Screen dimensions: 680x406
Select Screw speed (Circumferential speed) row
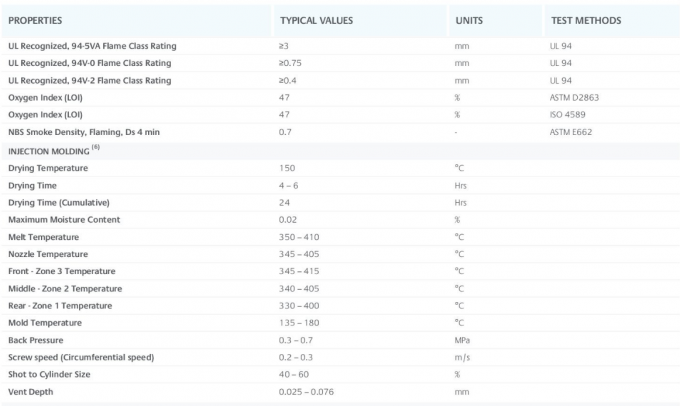340,357
